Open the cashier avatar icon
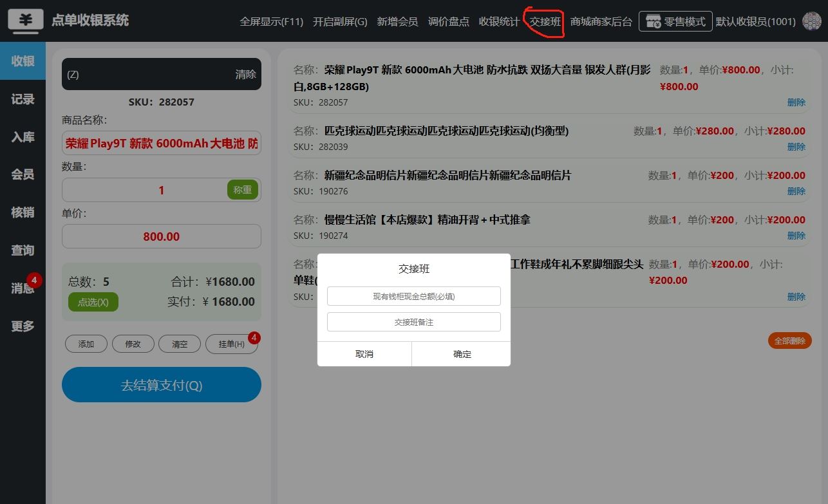The width and height of the screenshot is (828, 504). click(812, 21)
